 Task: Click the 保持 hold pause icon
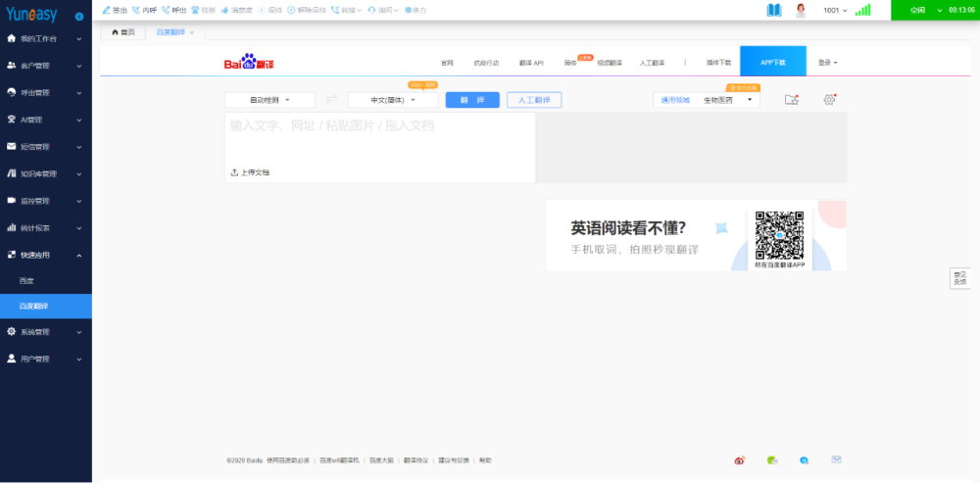point(262,10)
